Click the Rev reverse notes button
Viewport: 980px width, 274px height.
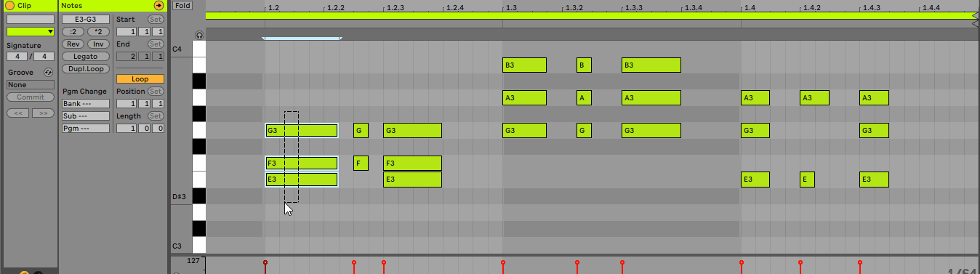(x=73, y=44)
